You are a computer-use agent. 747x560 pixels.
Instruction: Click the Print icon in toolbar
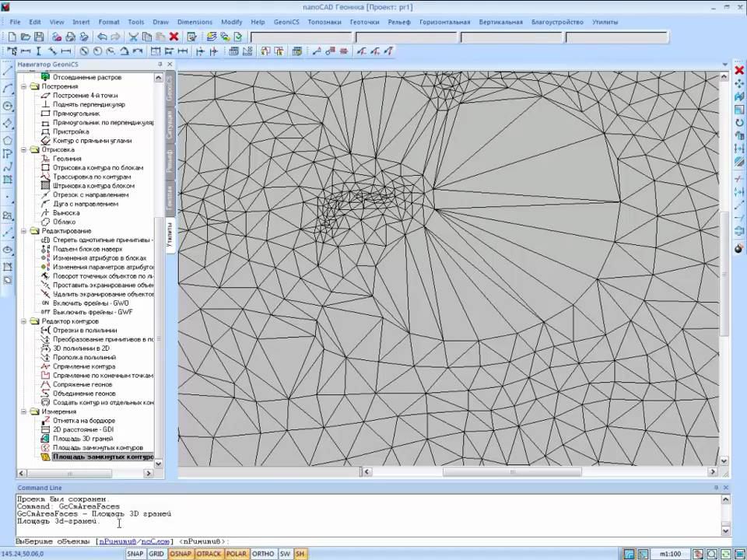click(x=71, y=37)
